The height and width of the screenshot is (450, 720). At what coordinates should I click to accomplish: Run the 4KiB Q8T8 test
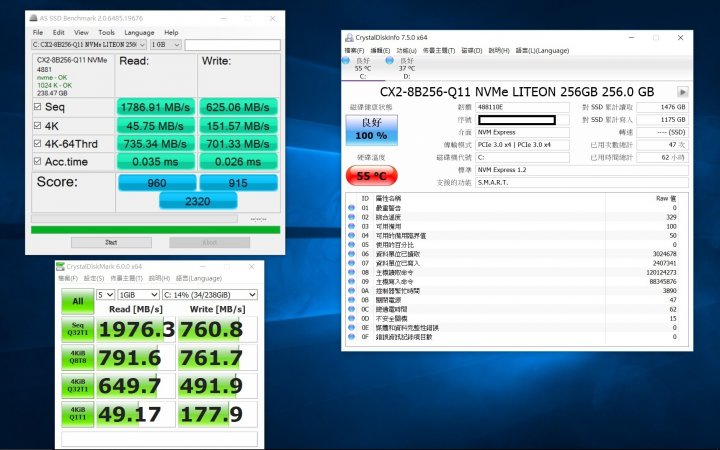(78, 357)
